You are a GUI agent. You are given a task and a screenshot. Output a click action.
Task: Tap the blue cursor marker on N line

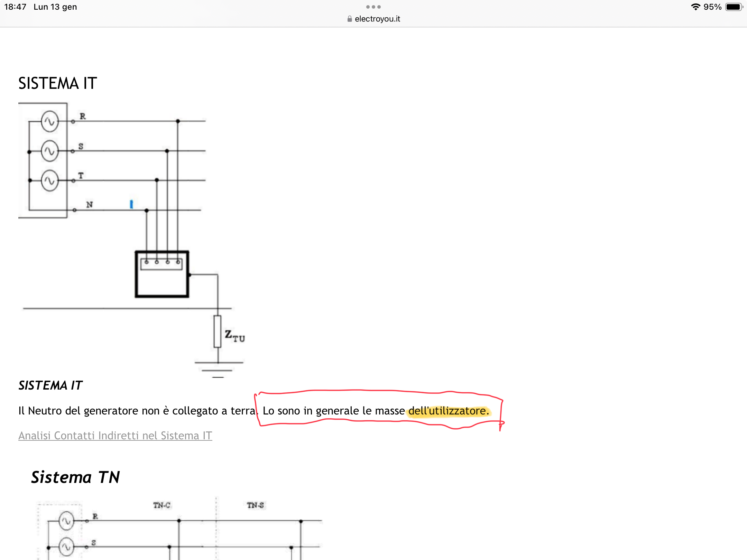tap(131, 204)
